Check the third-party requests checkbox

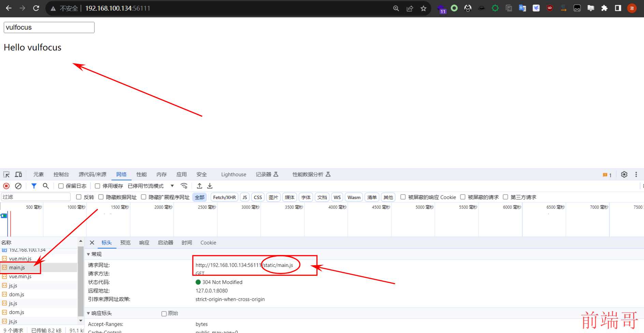click(x=505, y=197)
